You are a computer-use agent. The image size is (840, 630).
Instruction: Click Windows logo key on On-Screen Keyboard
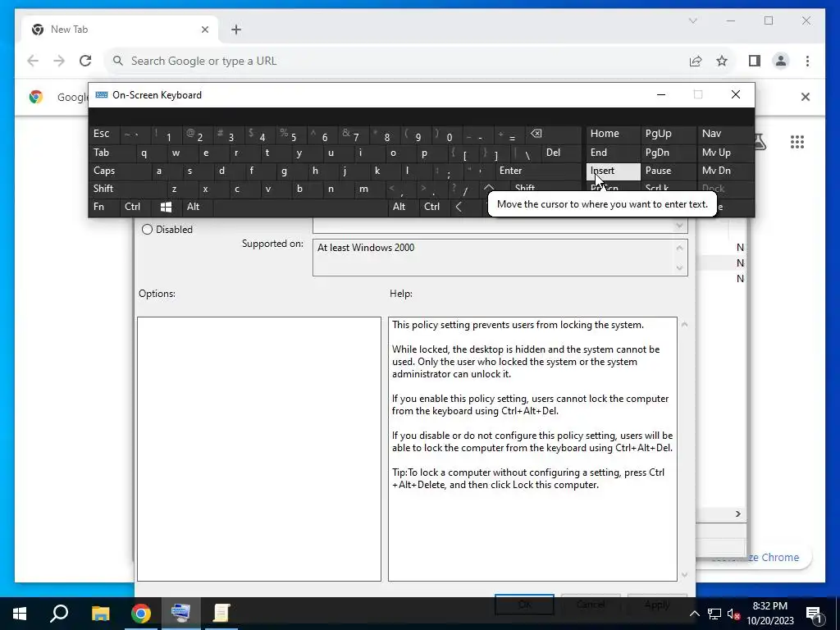pyautogui.click(x=166, y=207)
